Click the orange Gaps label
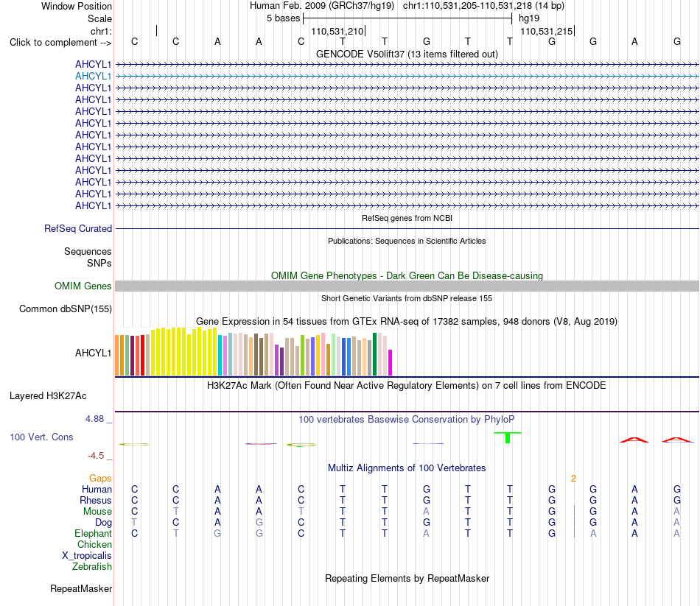Viewport: 700px width, 606px height. coord(100,479)
